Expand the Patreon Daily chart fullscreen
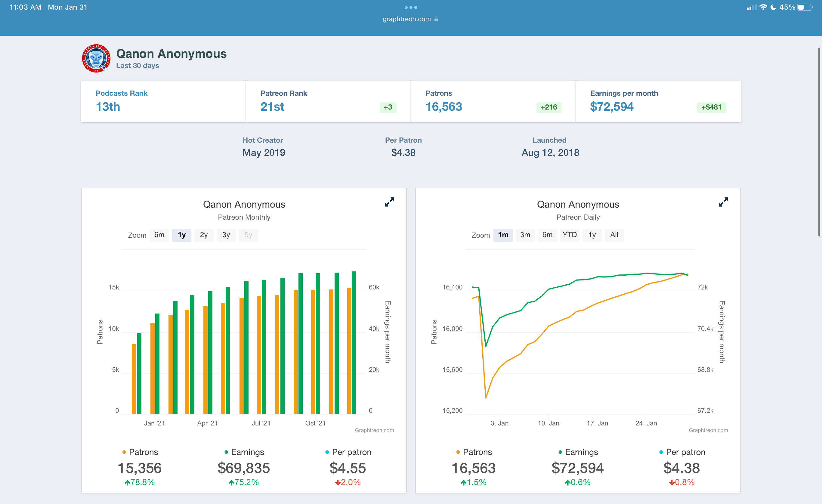The image size is (822, 504). click(723, 202)
